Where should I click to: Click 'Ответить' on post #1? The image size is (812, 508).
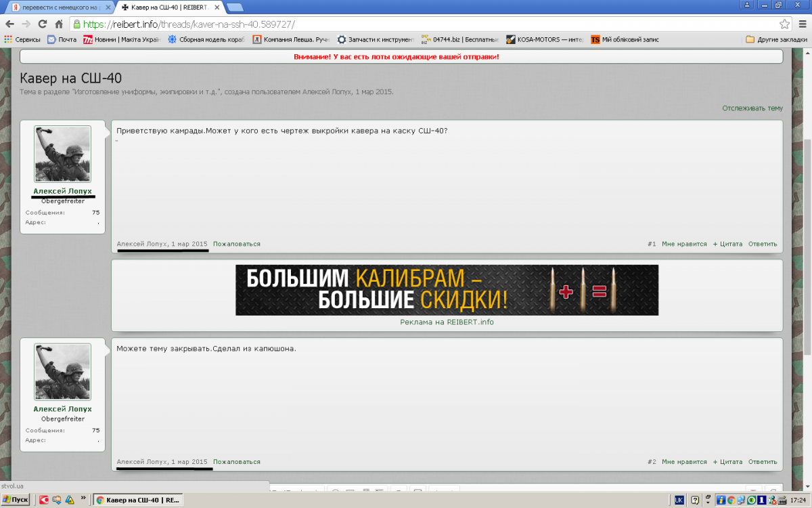click(763, 244)
